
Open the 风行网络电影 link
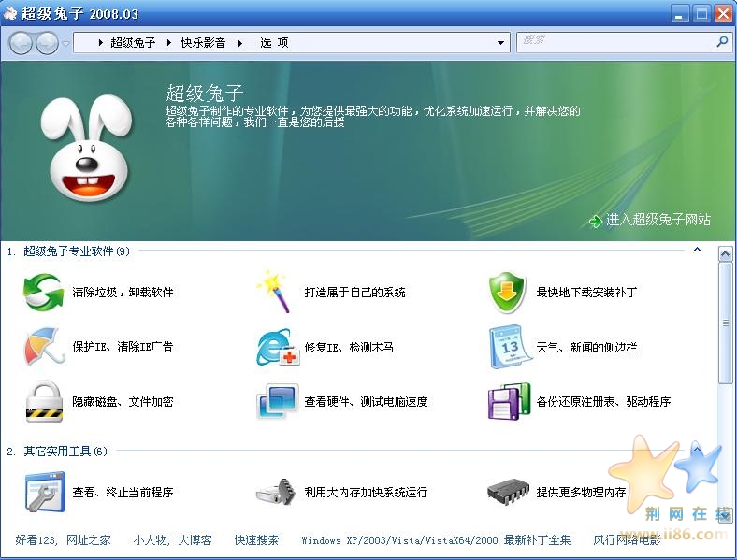point(627,540)
